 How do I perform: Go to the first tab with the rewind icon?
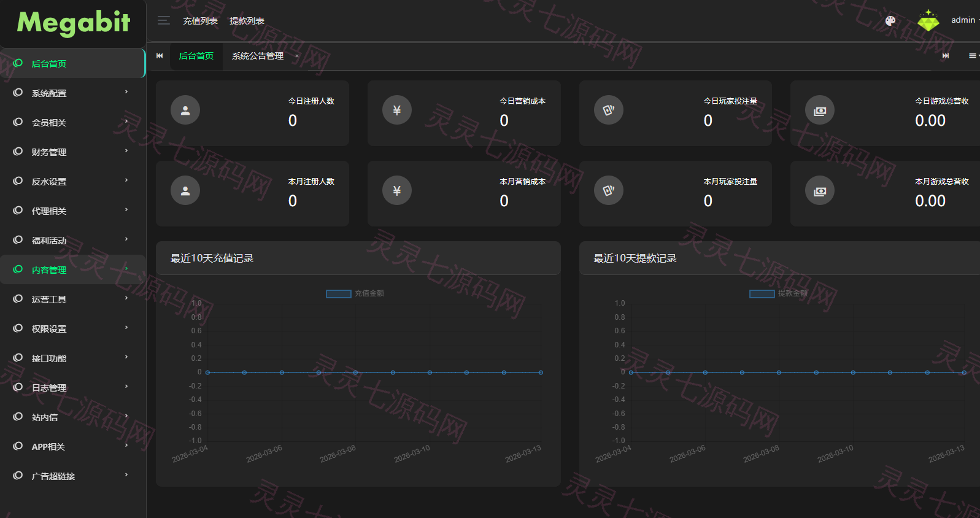(160, 56)
